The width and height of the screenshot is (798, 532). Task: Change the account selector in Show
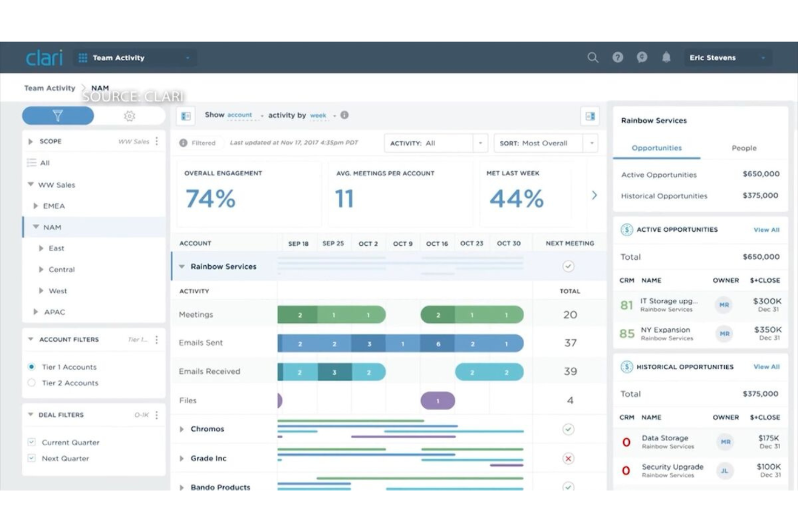click(x=245, y=115)
